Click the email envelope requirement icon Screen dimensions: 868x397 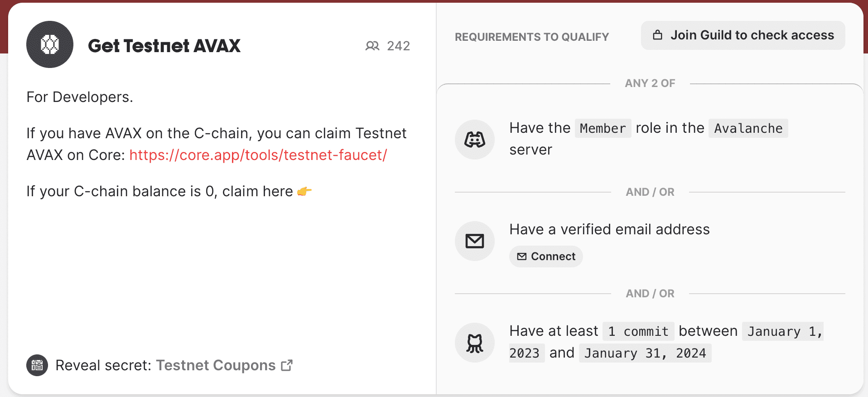tap(474, 241)
